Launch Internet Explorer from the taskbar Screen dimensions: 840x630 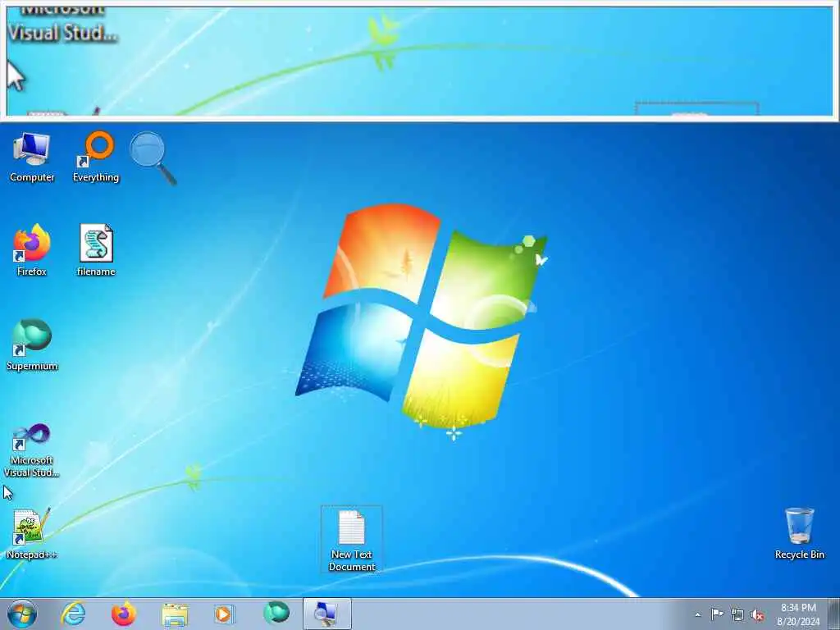(x=73, y=614)
